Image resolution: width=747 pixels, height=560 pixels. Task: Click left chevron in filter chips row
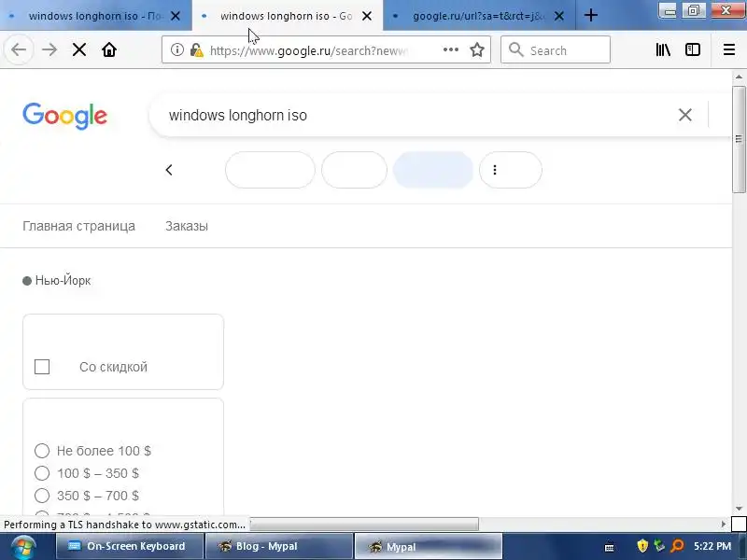tap(169, 170)
